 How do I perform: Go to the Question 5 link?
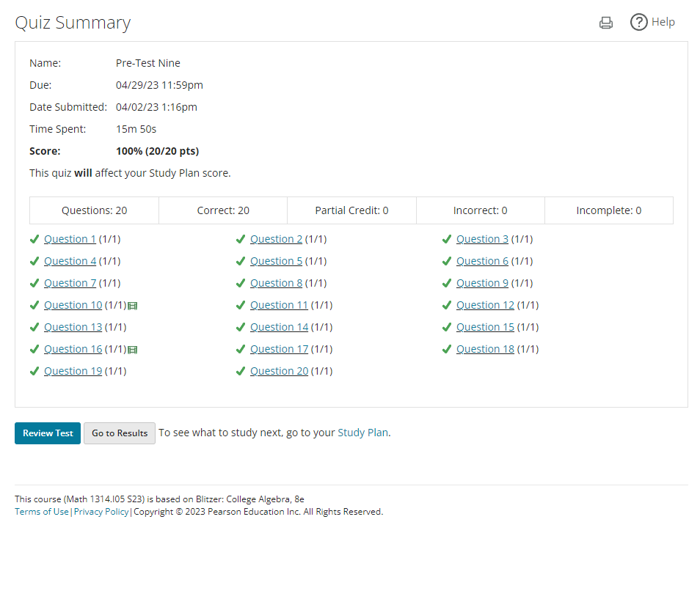point(276,261)
